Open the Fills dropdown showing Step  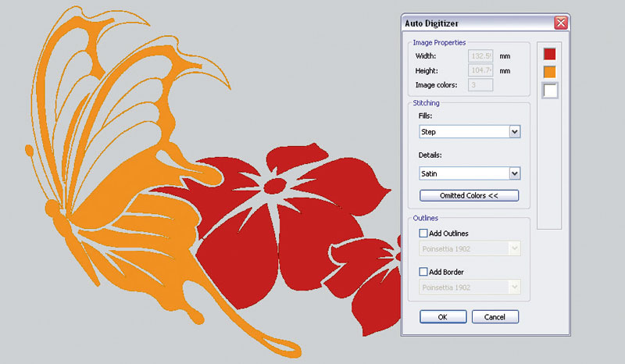(x=470, y=131)
